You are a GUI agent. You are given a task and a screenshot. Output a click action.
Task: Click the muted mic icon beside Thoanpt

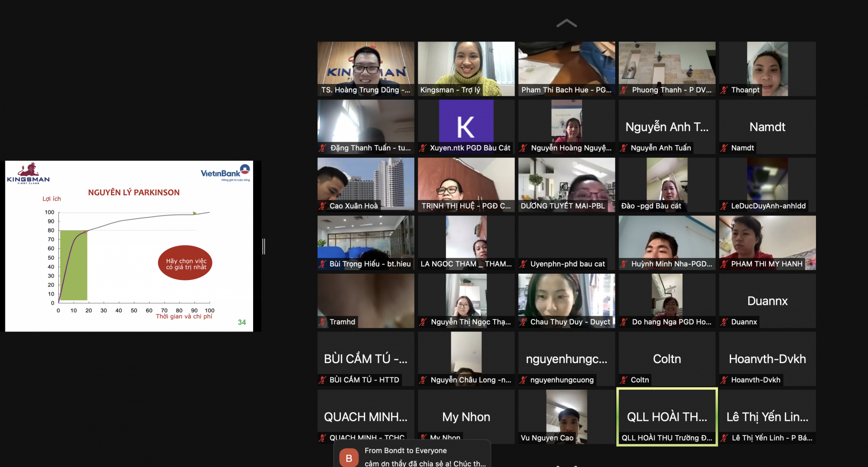(x=724, y=90)
